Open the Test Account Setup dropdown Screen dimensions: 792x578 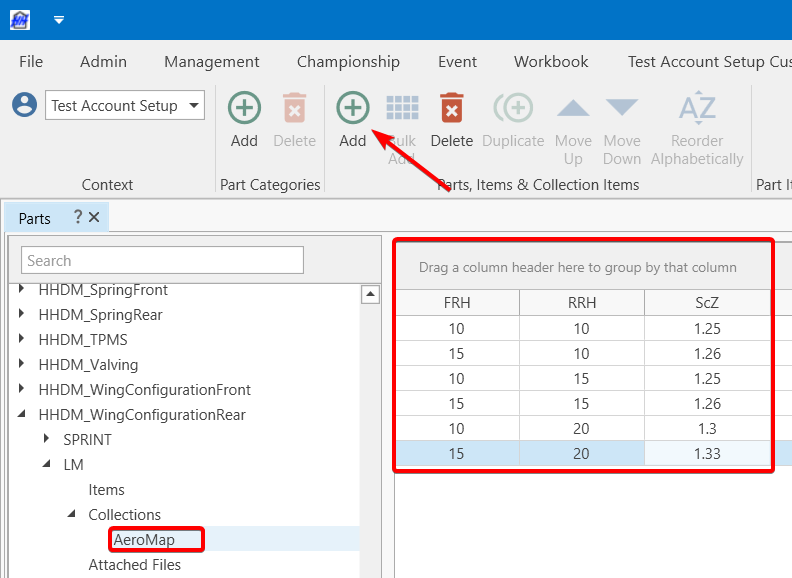point(194,105)
